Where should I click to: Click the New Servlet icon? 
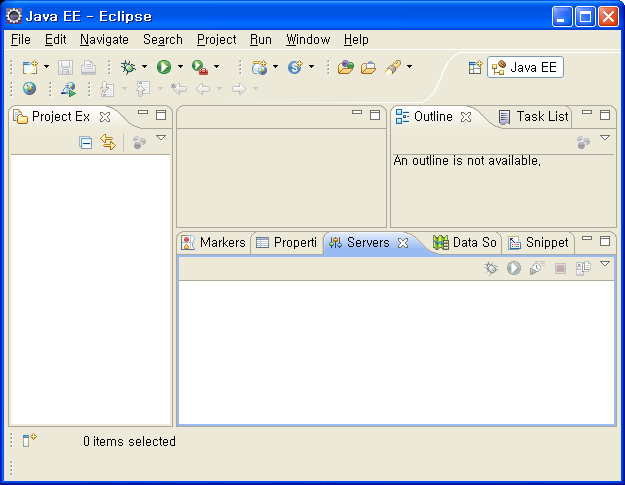pos(295,67)
